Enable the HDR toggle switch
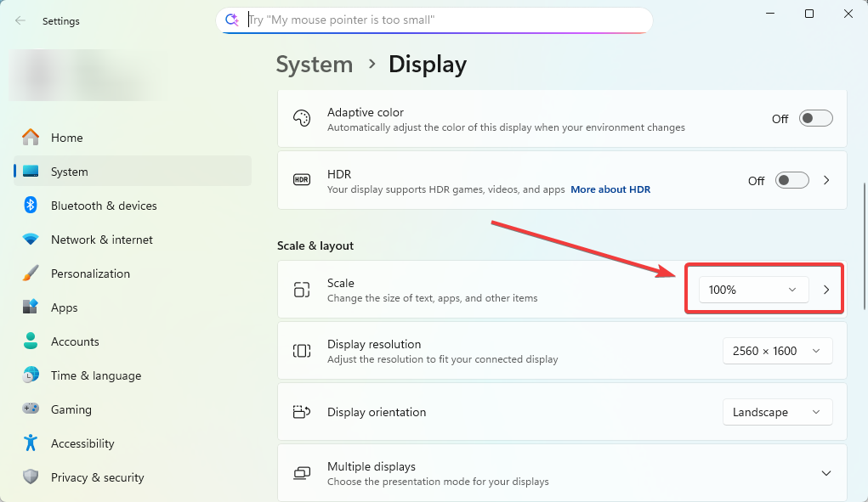 click(791, 181)
